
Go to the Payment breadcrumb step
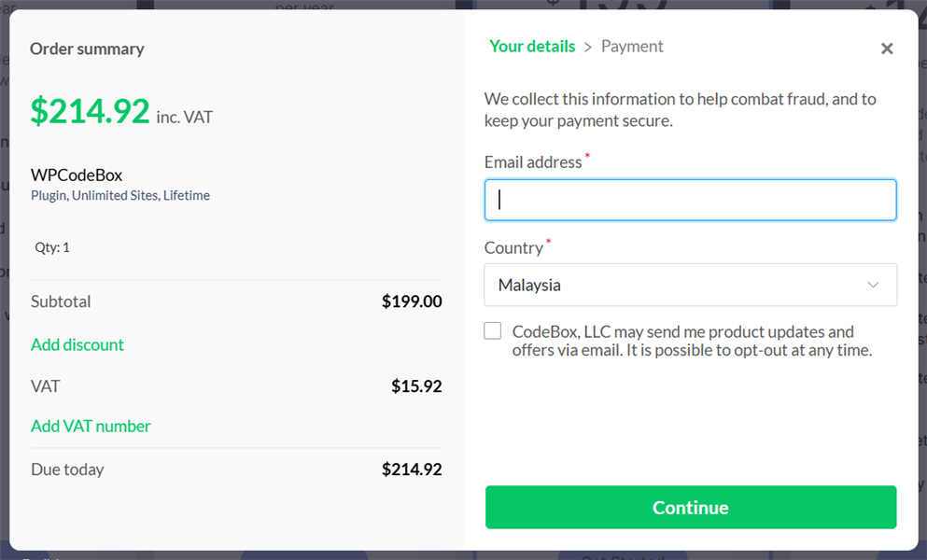[x=632, y=47]
